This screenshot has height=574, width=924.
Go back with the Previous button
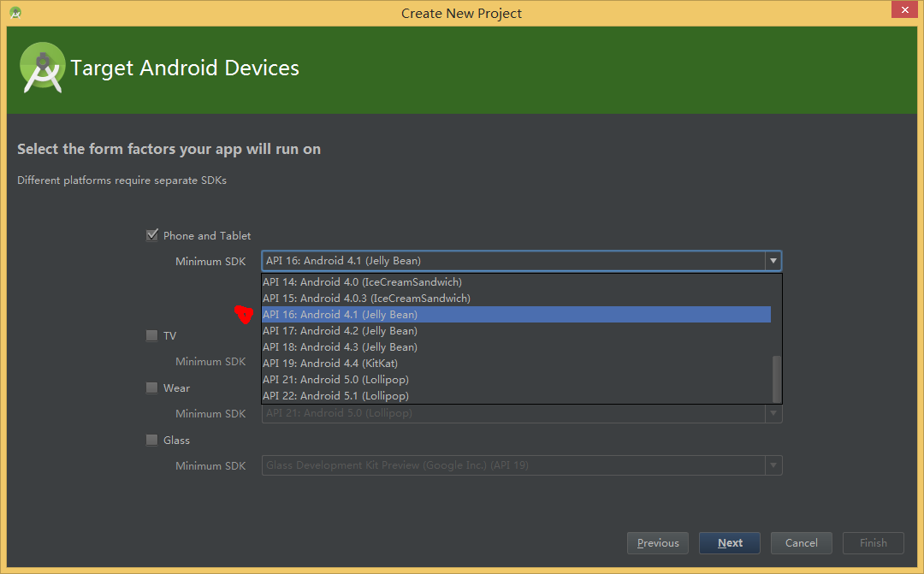tap(658, 542)
